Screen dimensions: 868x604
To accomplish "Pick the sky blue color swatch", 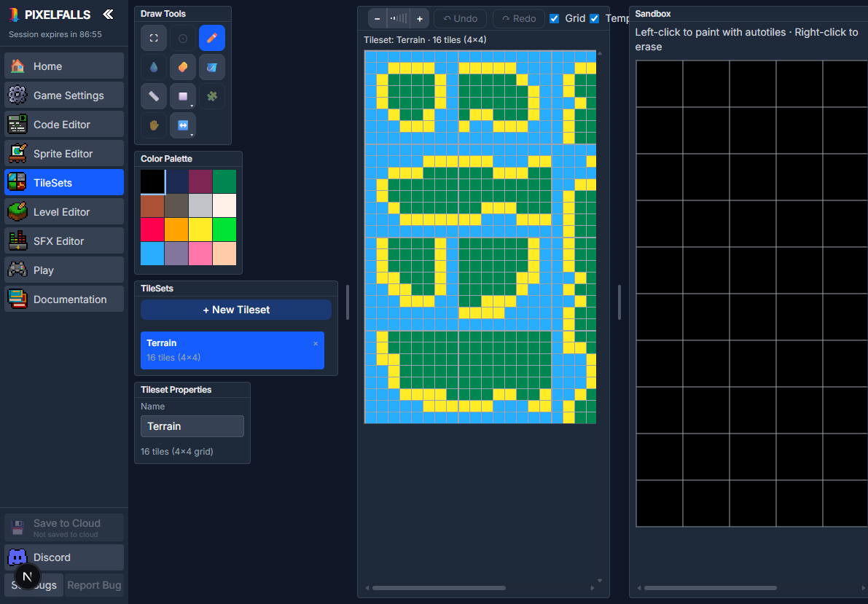I will 152,254.
